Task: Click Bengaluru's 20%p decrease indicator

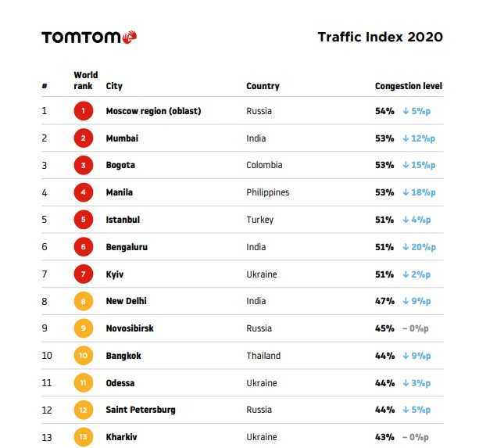Action: click(x=419, y=247)
